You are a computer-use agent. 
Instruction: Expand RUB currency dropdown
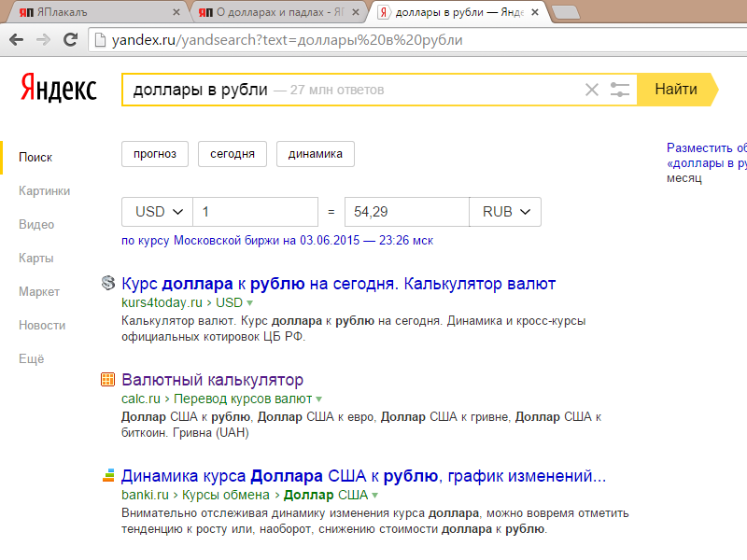(505, 212)
